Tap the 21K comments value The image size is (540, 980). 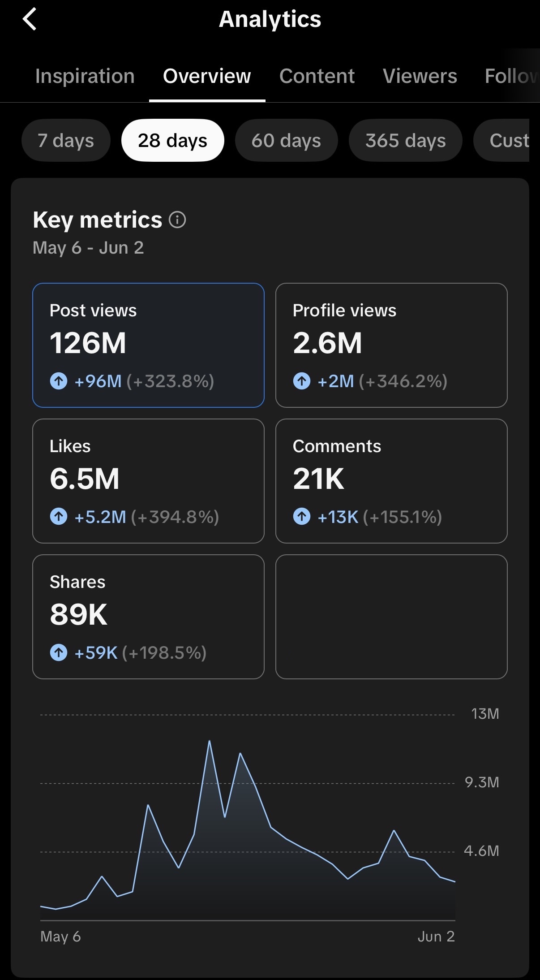(318, 479)
